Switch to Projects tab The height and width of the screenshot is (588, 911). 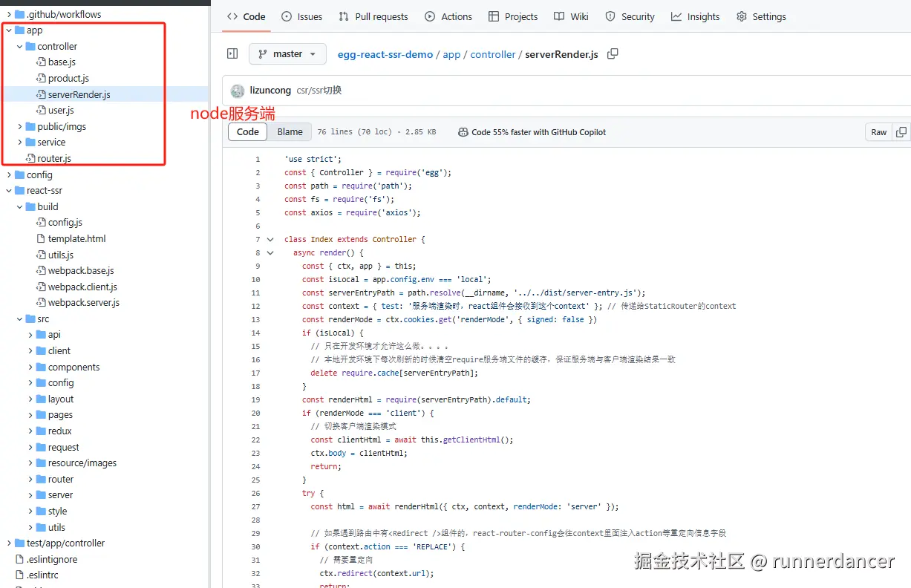[513, 16]
